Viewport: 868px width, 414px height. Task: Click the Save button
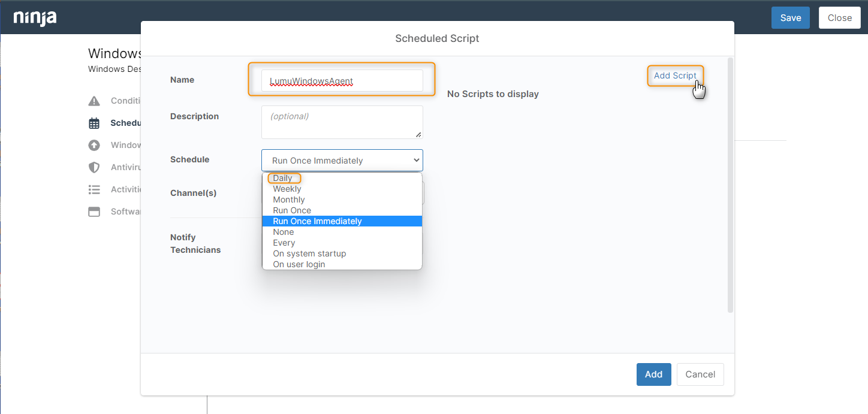click(x=790, y=17)
